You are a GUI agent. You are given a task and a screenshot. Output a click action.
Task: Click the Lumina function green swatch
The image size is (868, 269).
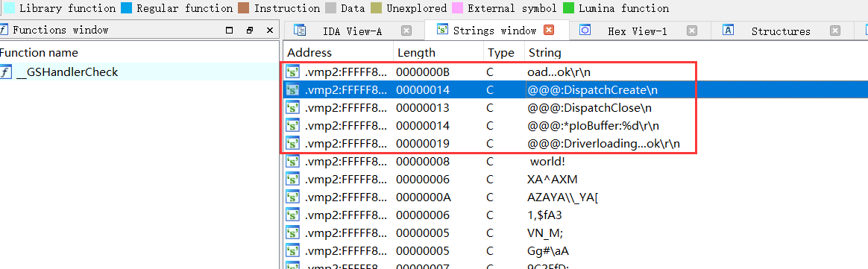[x=568, y=8]
